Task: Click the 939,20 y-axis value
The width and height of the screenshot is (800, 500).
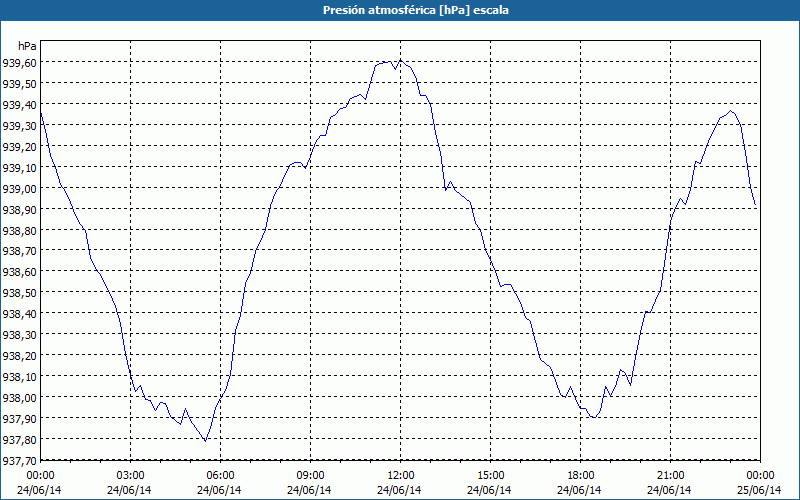Action: [x=19, y=146]
